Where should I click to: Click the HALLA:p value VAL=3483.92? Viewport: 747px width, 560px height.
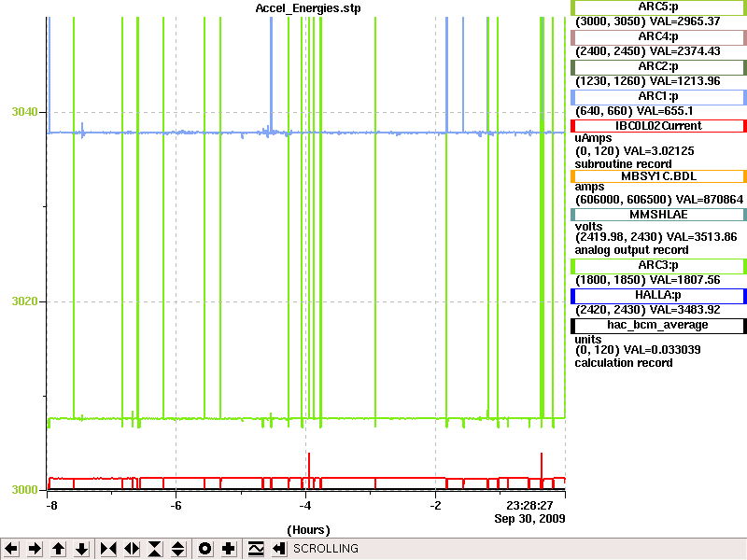tap(685, 310)
